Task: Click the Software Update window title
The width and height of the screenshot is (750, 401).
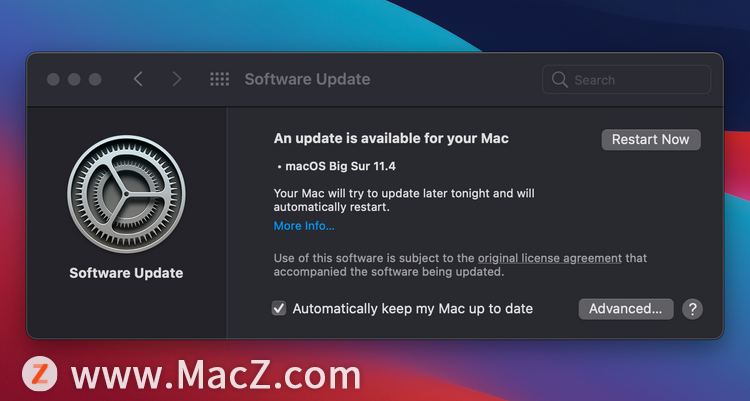Action: coord(307,79)
